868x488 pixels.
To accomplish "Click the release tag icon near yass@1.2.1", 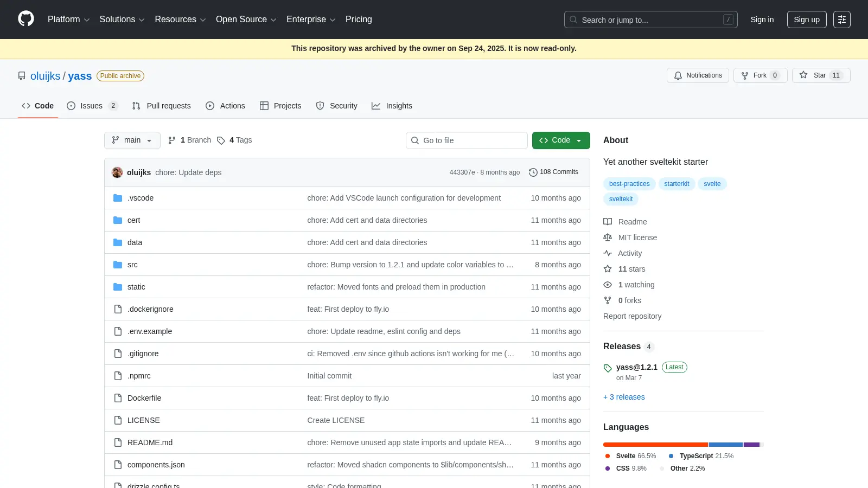I will (608, 368).
